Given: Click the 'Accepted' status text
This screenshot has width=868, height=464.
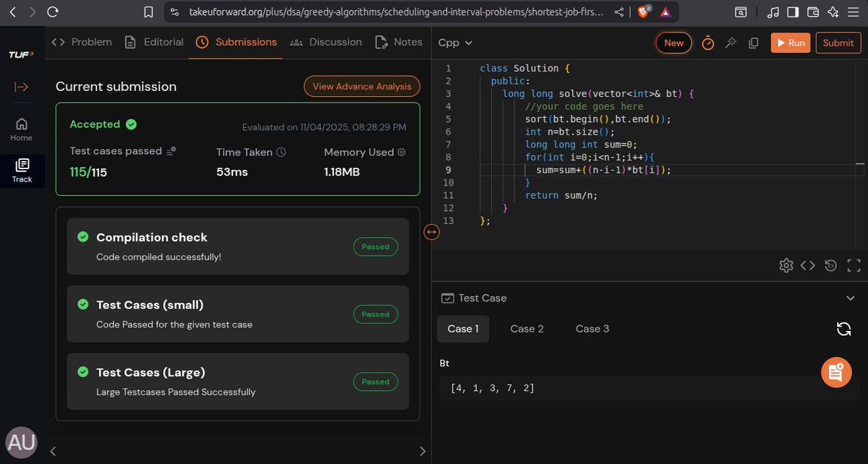Looking at the screenshot, I should (95, 124).
